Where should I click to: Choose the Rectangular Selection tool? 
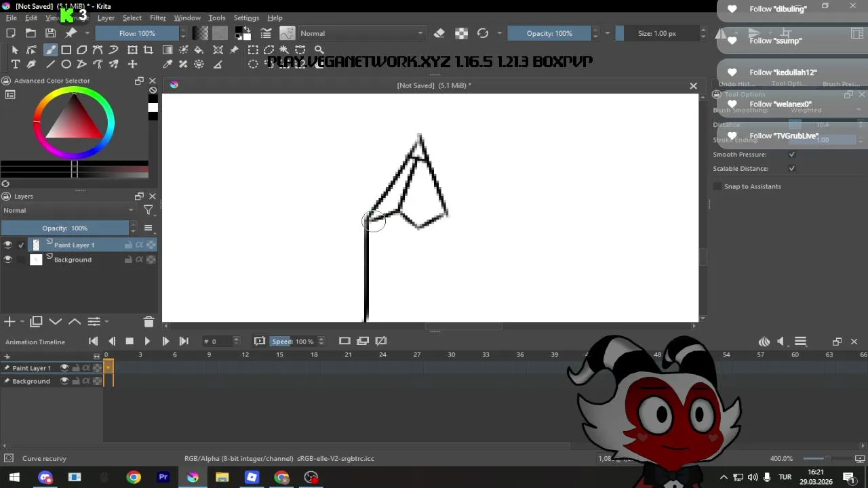tap(253, 49)
